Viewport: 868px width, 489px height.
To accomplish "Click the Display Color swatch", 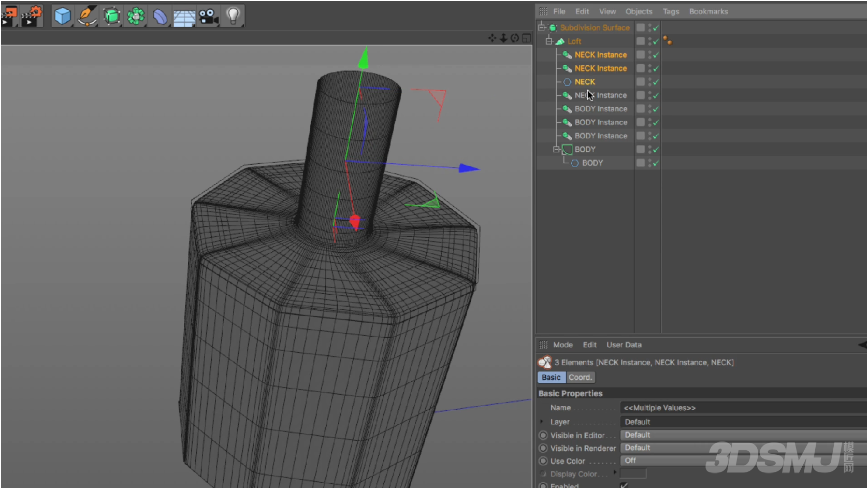I will click(x=633, y=473).
